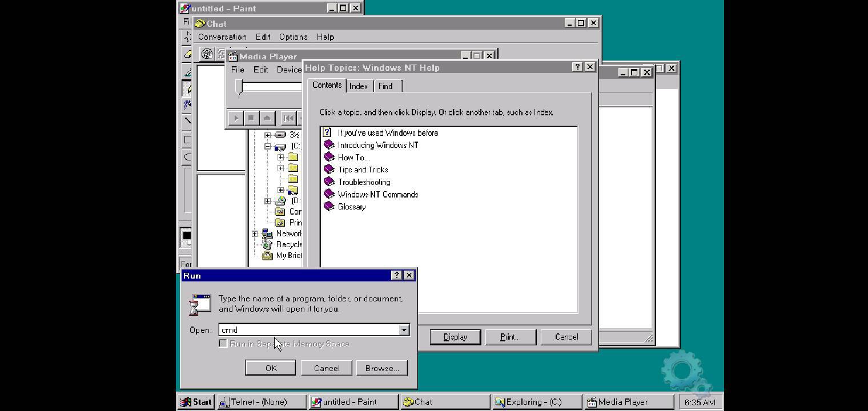Click Cancel in the Run dialog
Screen dimensions: 868x411
(x=327, y=368)
